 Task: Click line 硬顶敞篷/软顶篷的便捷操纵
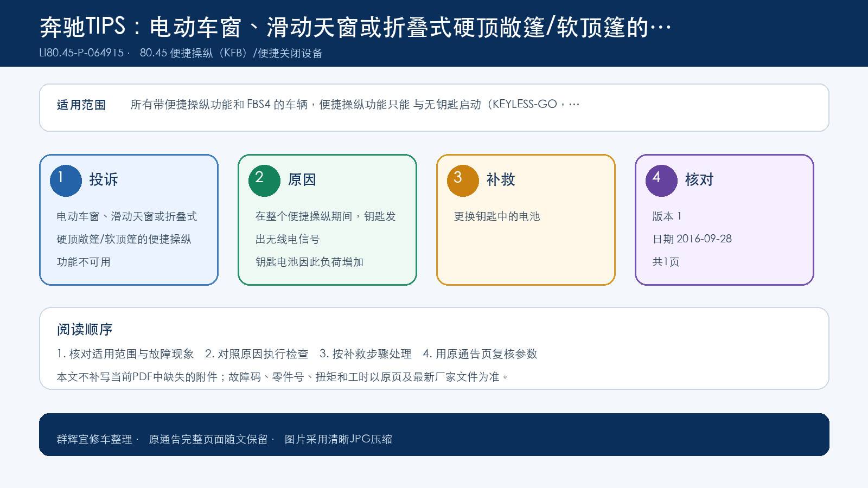point(124,239)
